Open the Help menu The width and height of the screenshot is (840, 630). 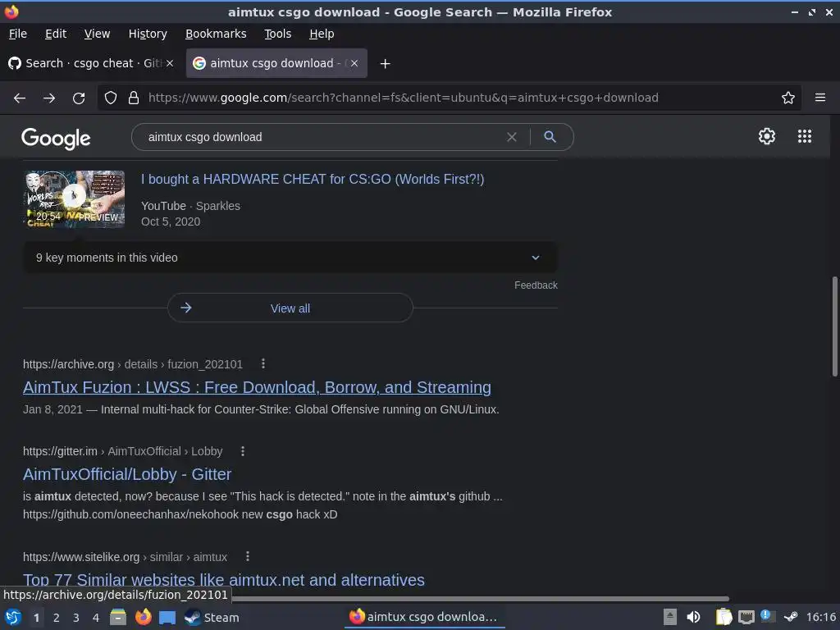click(322, 34)
